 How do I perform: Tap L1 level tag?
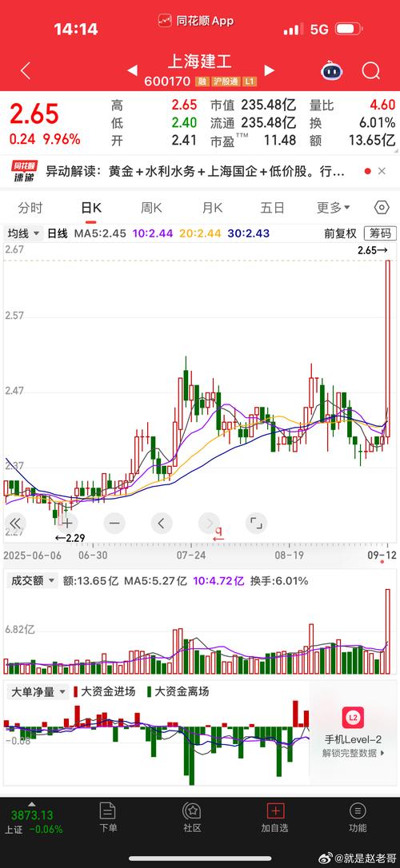point(250,82)
